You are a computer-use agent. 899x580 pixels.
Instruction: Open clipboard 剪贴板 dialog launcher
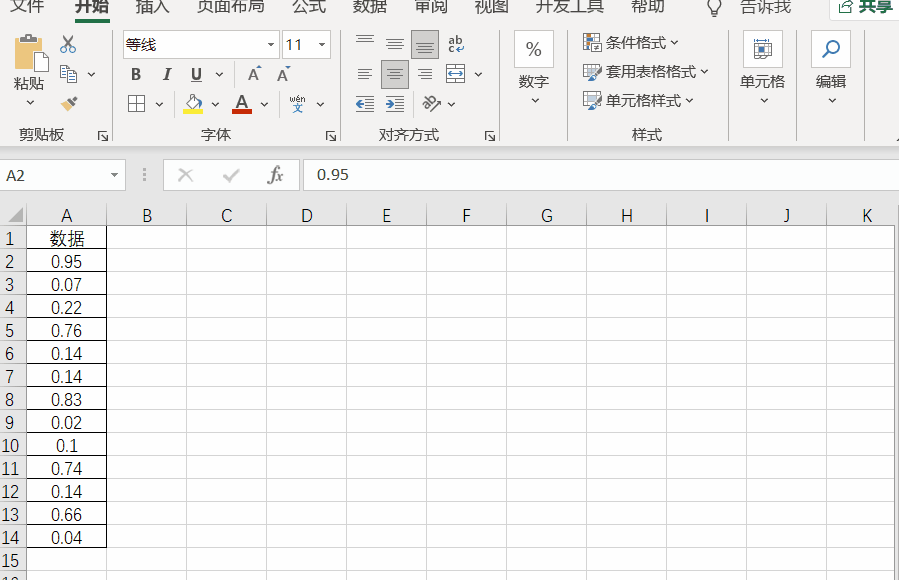point(103,135)
